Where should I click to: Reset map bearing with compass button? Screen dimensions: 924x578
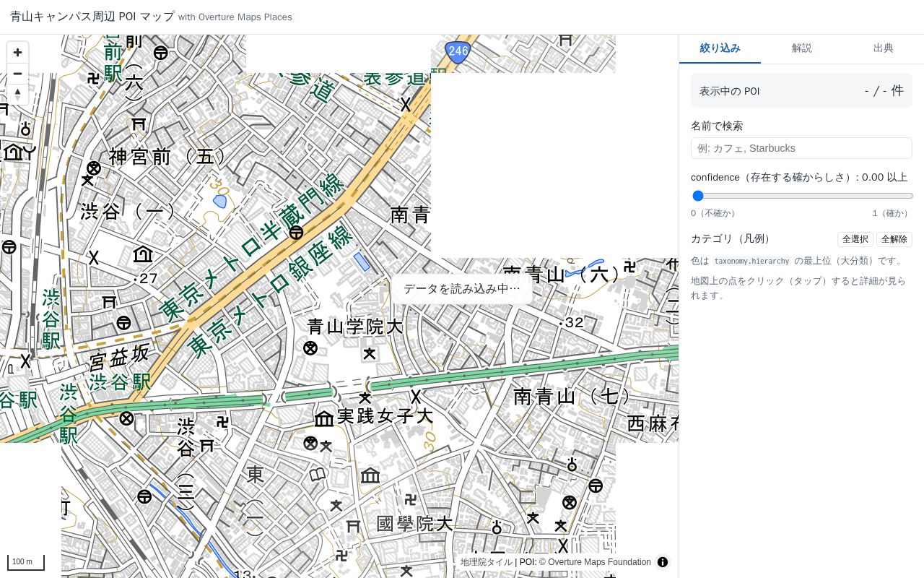pos(18,94)
